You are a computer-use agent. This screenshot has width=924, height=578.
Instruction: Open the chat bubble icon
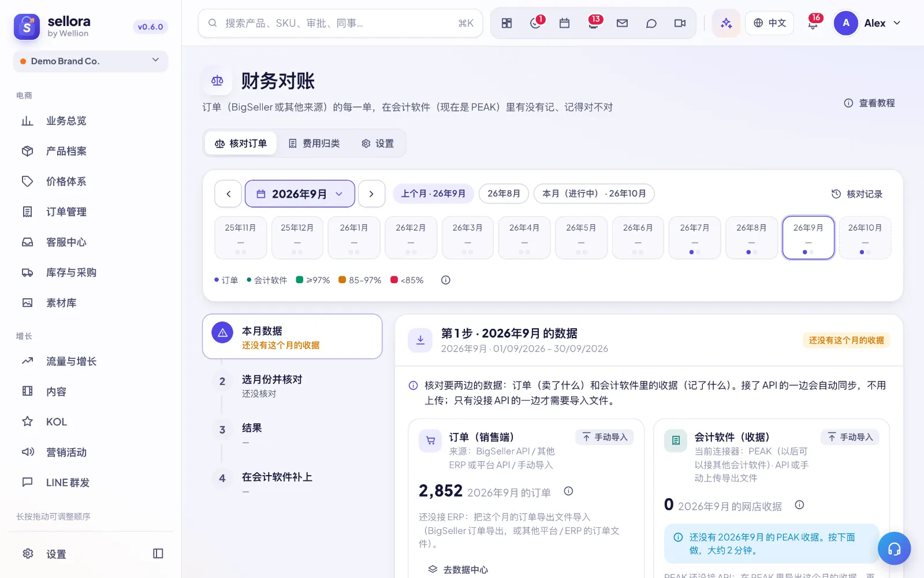click(651, 23)
